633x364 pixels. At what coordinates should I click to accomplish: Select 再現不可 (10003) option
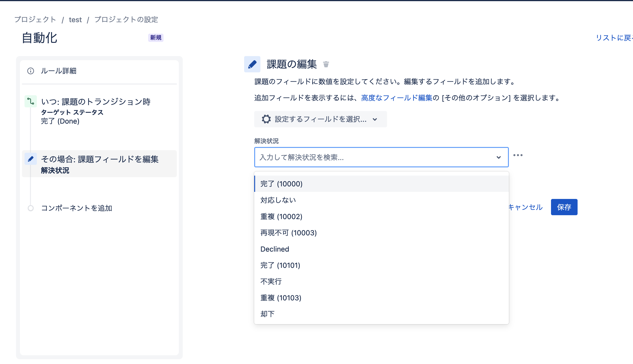[381, 233]
